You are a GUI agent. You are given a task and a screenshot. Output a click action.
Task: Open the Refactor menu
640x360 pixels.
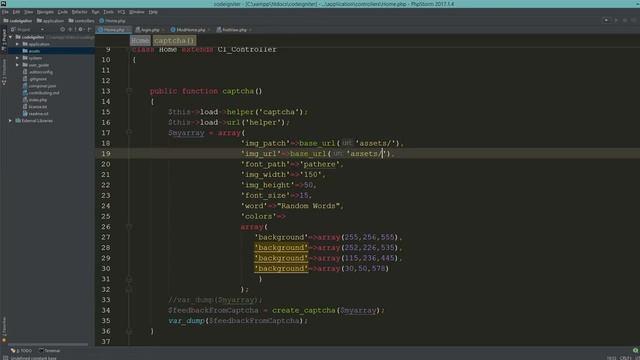(x=80, y=12)
